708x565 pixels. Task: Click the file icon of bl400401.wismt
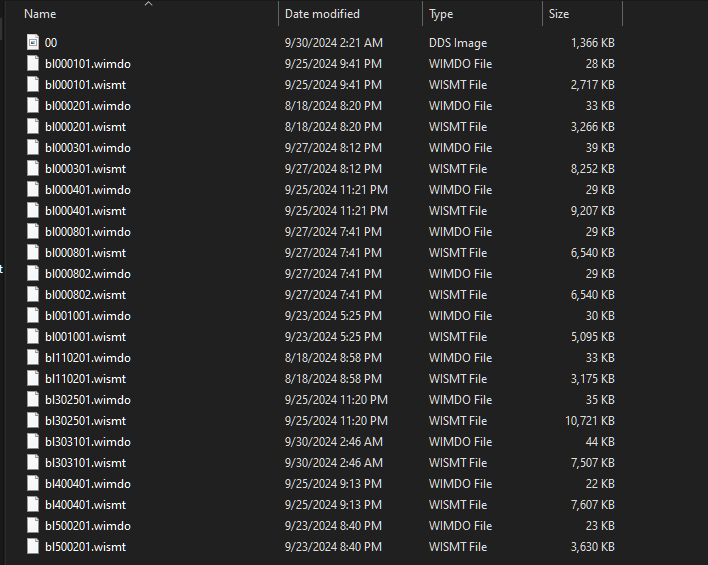click(x=33, y=504)
